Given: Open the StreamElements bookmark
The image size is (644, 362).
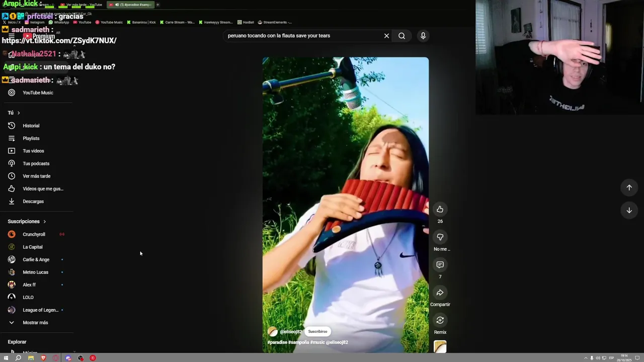Looking at the screenshot, I should coord(275,22).
